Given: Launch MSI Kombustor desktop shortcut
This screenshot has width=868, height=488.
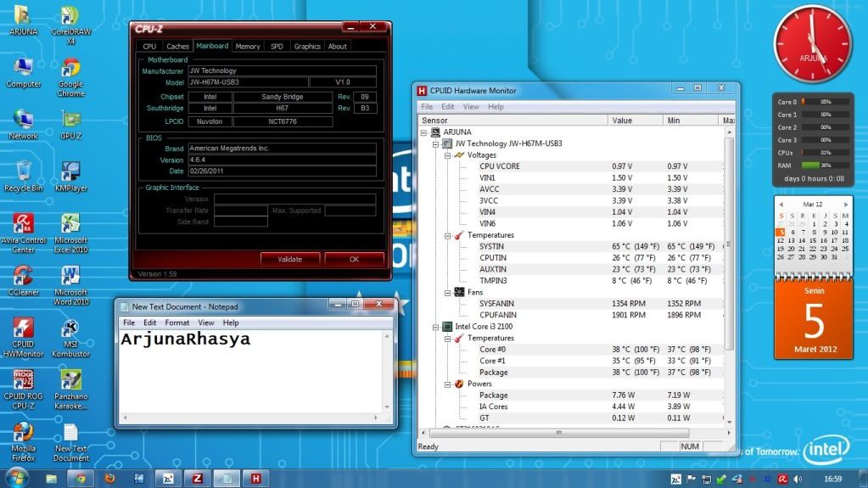Looking at the screenshot, I should [x=71, y=337].
